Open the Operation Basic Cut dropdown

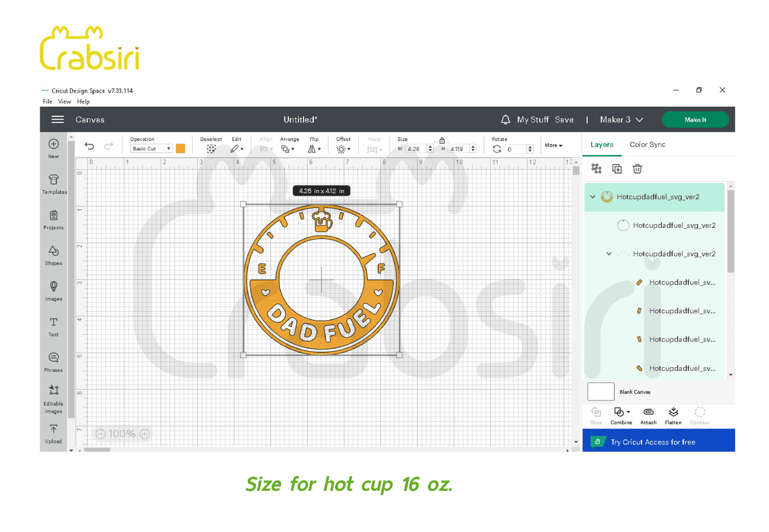click(x=151, y=149)
